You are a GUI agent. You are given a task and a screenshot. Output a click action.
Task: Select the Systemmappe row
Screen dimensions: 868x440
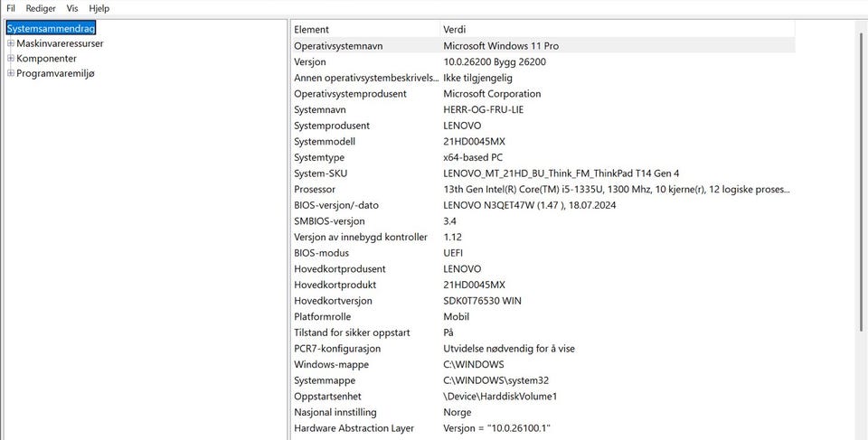(543, 380)
